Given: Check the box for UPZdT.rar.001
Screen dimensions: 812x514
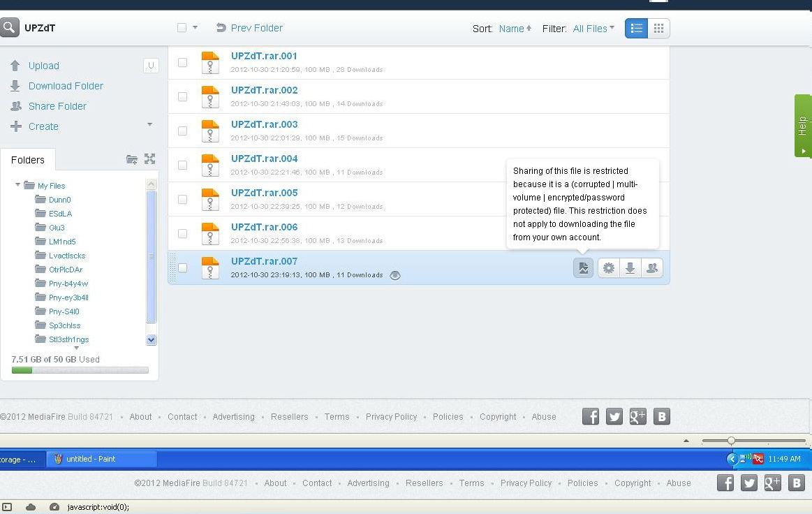Looking at the screenshot, I should (x=182, y=63).
